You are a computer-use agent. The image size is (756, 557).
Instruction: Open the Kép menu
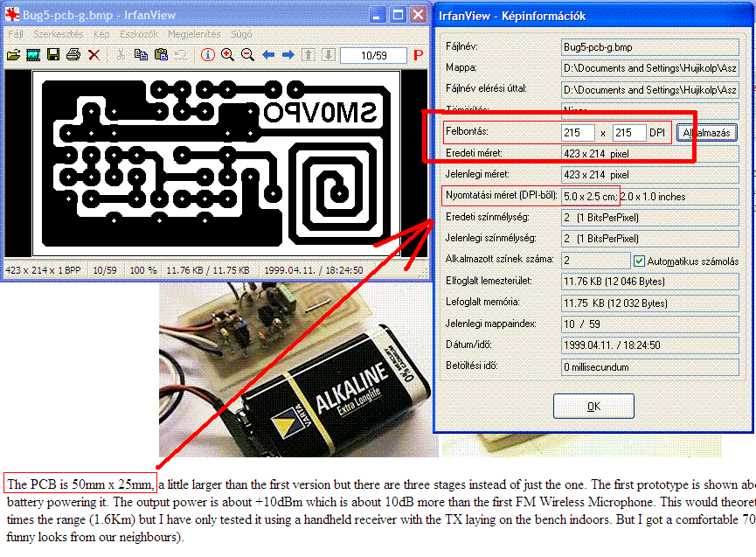tap(101, 34)
